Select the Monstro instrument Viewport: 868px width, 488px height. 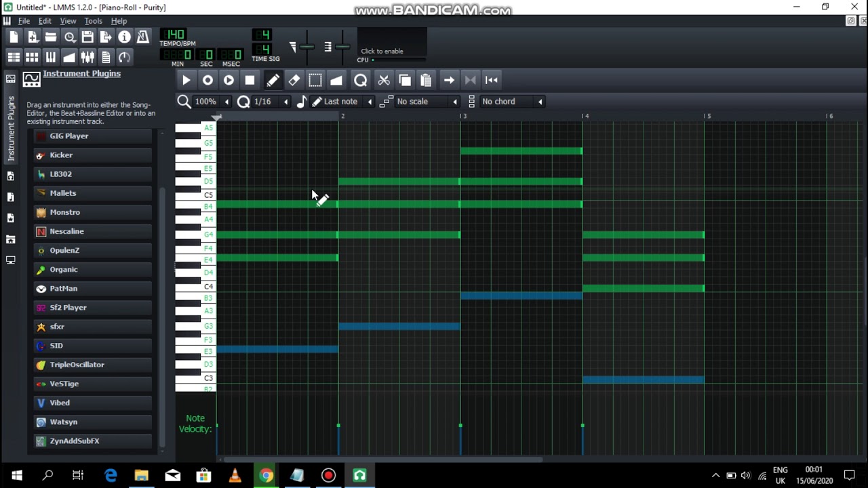[x=92, y=212]
